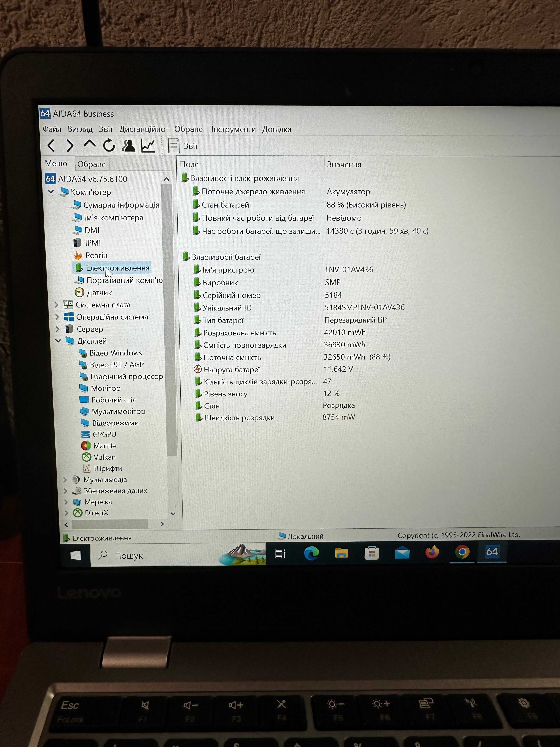Click the IPMI server icon
560x747 pixels.
pos(77,243)
